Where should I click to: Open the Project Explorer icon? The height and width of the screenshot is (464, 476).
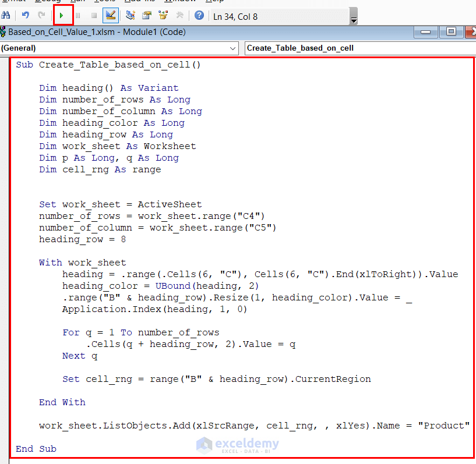[x=131, y=15]
